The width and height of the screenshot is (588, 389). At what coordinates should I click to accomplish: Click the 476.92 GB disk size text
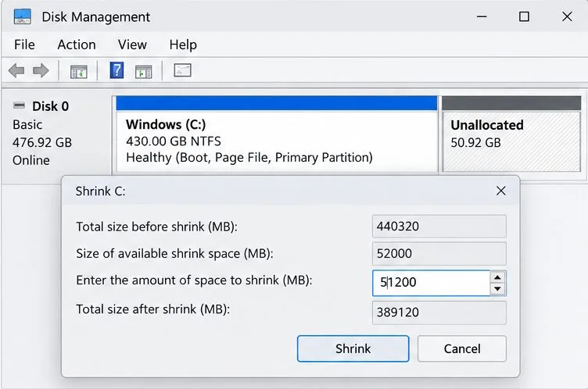point(42,142)
